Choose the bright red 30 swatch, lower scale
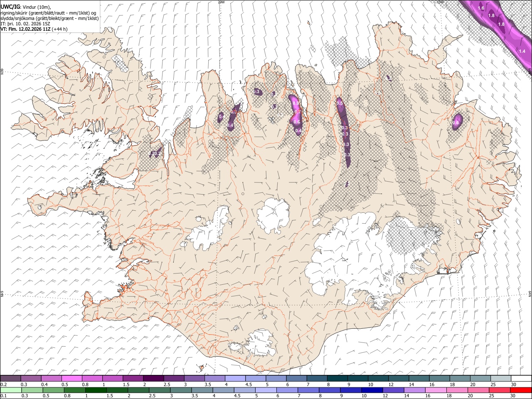Image resolution: width=532 pixels, height=399 pixels. (521, 390)
